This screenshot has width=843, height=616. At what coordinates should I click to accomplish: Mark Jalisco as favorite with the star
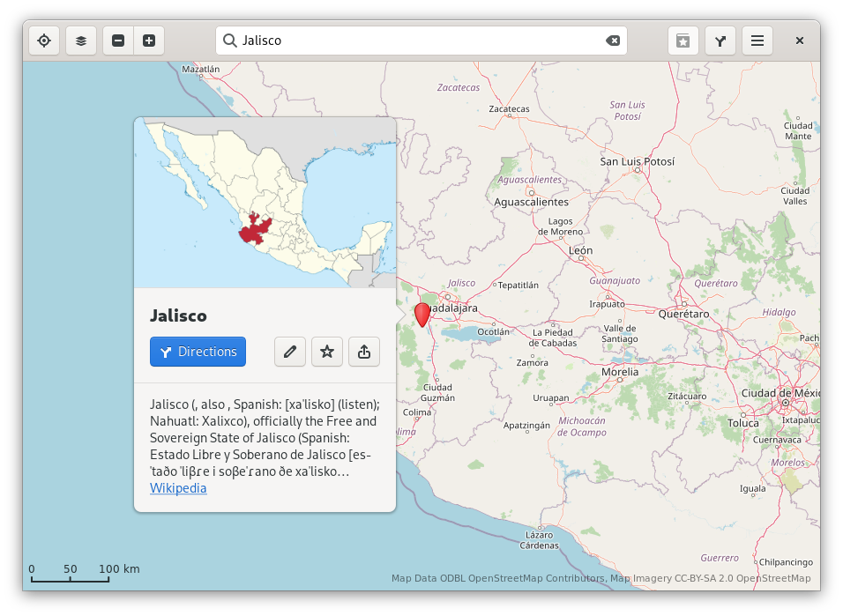coord(327,352)
